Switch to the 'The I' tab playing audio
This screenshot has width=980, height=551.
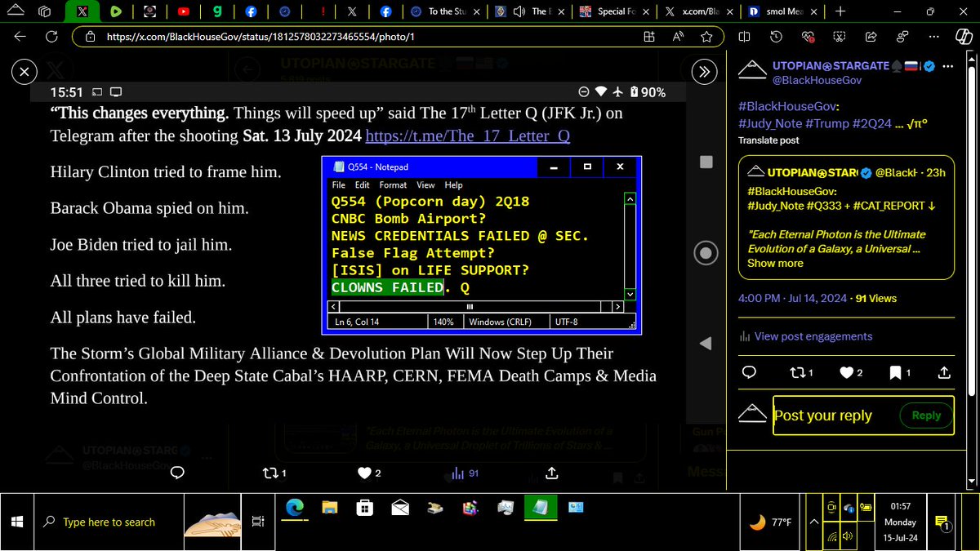pos(529,11)
